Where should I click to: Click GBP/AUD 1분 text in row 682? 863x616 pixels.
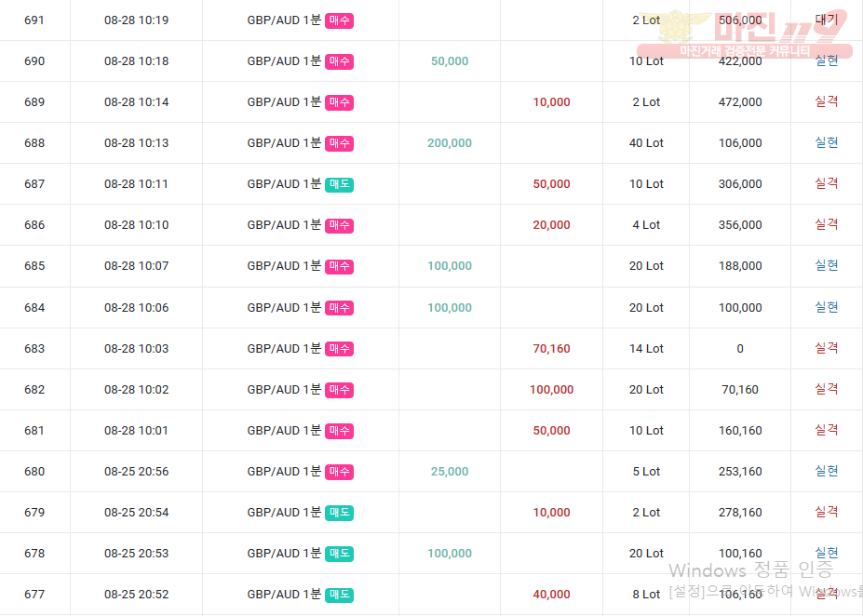click(x=283, y=390)
